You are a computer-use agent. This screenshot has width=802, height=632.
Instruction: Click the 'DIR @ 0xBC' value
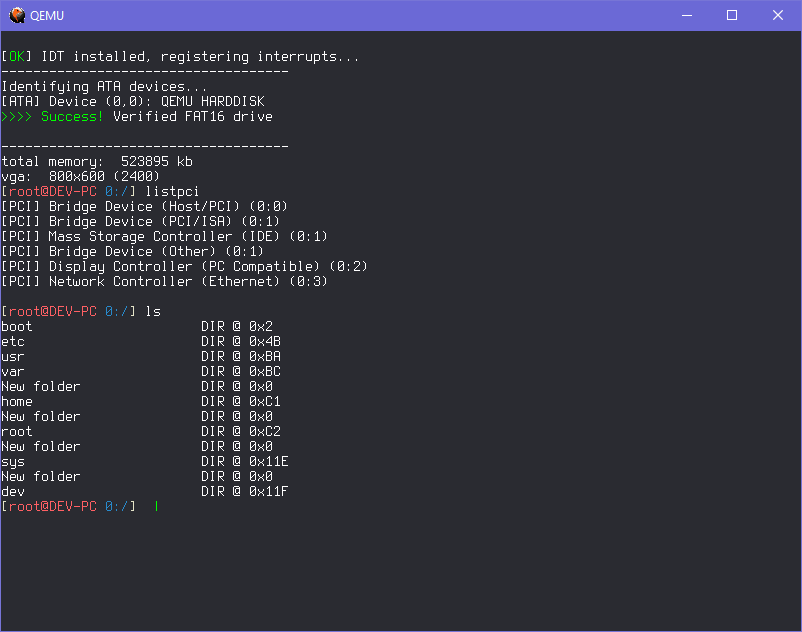point(241,371)
